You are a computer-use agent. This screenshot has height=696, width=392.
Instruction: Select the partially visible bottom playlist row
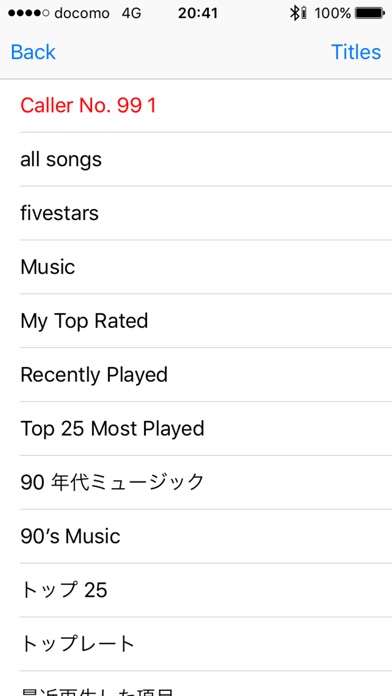coord(196,684)
